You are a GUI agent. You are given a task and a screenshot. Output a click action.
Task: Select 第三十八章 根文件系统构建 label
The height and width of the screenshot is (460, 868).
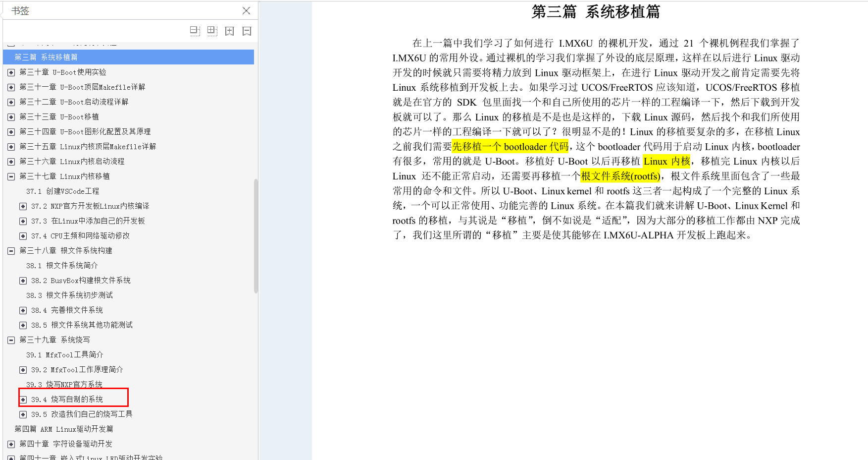click(x=66, y=250)
